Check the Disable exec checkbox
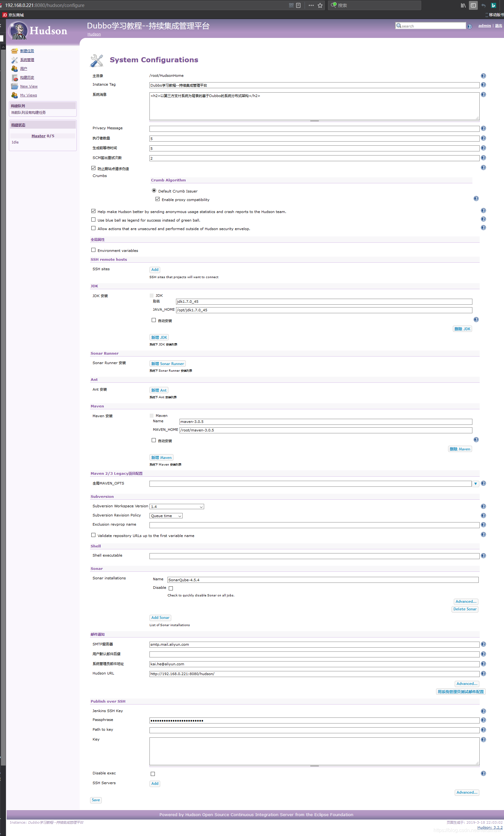The height and width of the screenshot is (836, 504). (153, 774)
